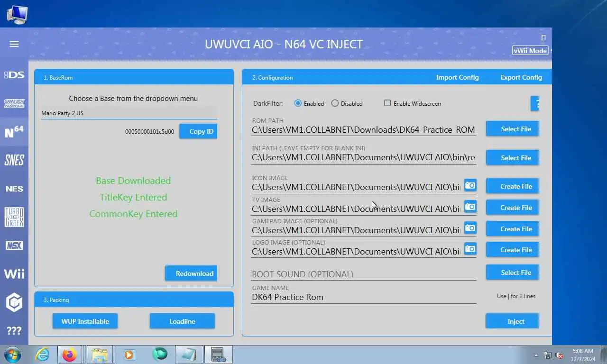Click camera icon next to Logo Image path

[470, 249]
